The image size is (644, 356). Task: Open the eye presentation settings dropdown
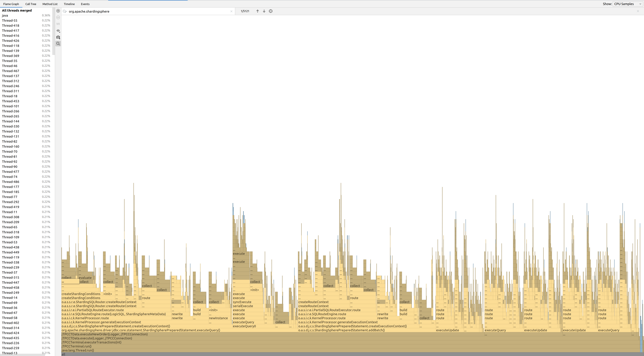click(x=58, y=30)
